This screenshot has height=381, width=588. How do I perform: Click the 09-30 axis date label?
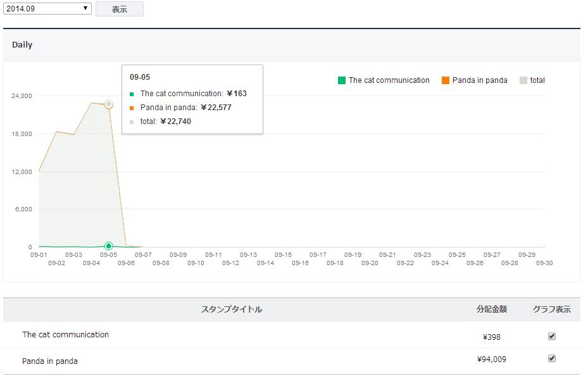[x=544, y=263]
